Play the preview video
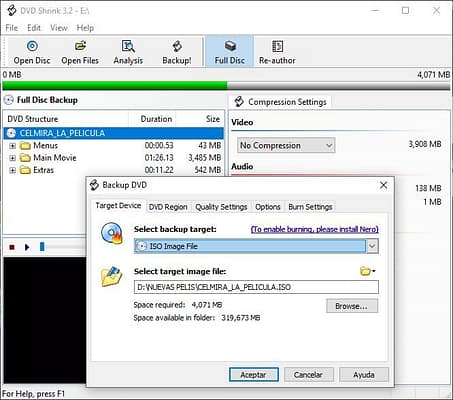453x400 pixels. coord(27,247)
